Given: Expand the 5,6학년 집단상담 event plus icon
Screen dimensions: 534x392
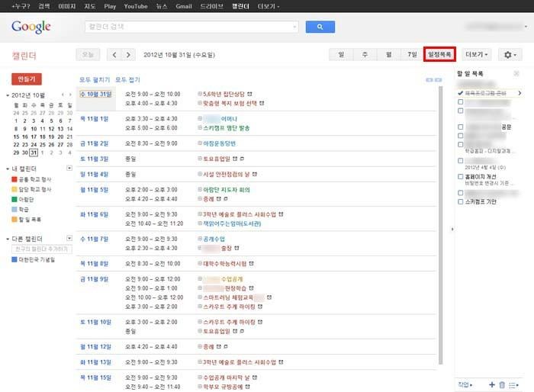Looking at the screenshot, I should (200, 94).
